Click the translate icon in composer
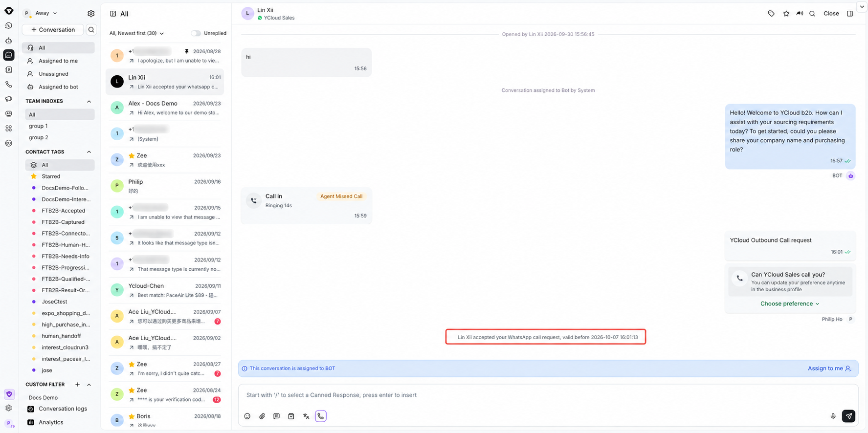The image size is (868, 433). (x=306, y=416)
